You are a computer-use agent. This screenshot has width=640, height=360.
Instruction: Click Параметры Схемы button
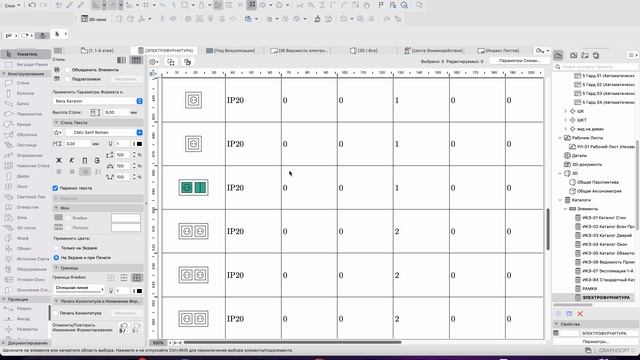[519, 60]
